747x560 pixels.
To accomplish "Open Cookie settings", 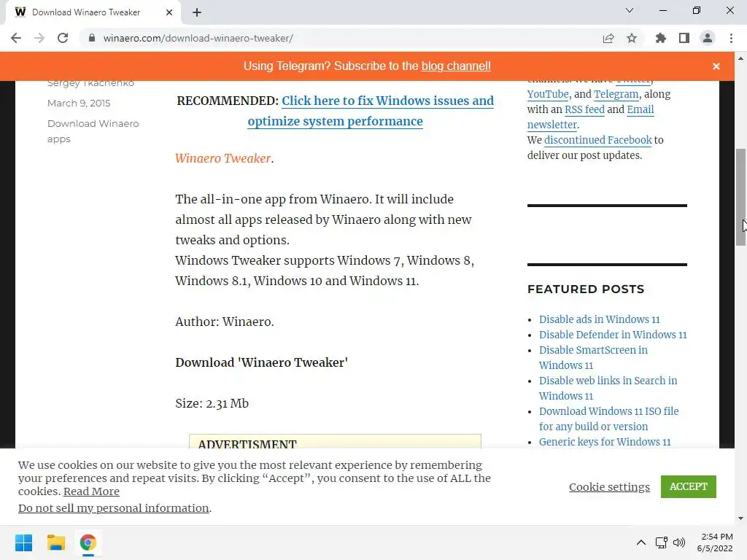I will point(609,486).
